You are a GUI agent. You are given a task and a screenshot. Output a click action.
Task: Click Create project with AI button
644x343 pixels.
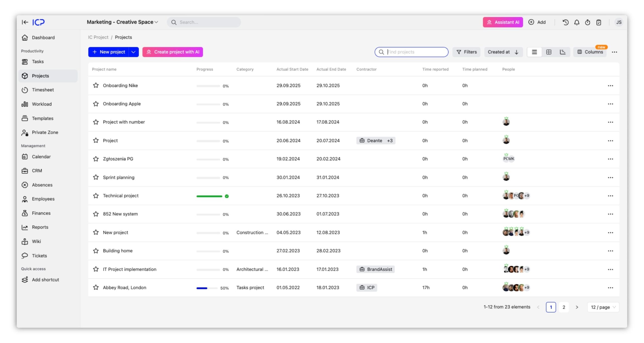[x=173, y=52]
